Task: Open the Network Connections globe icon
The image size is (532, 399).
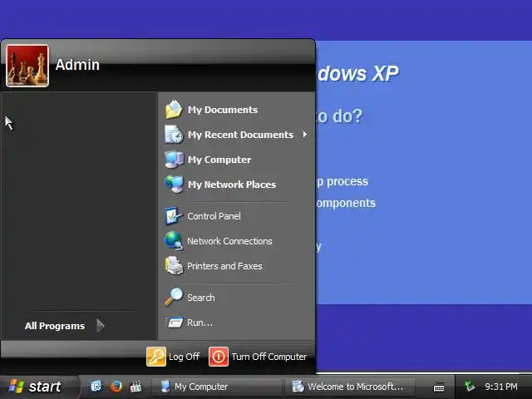Action: click(x=174, y=241)
